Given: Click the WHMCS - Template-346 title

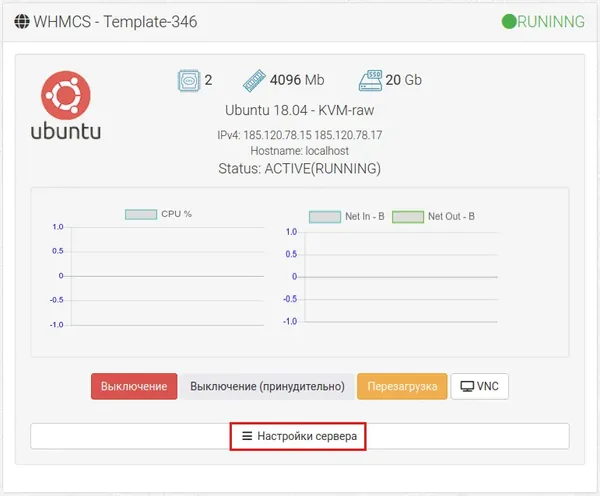Looking at the screenshot, I should click(115, 22).
